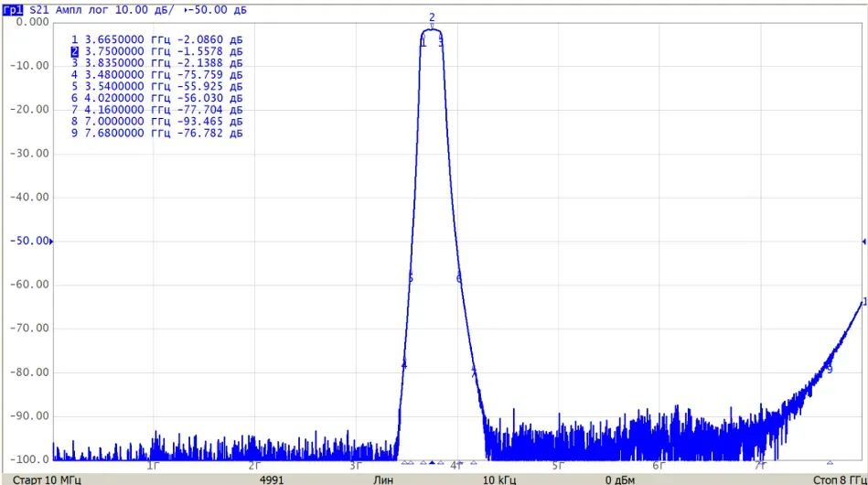
Task: Select marker row 9 at 7.6800000 ГГц
Action: [x=157, y=133]
